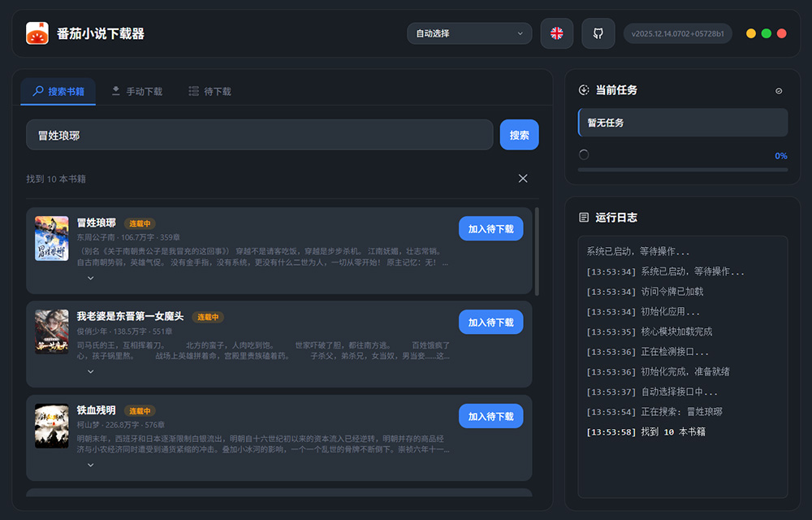Image resolution: width=812 pixels, height=520 pixels.
Task: Click the log line 正在检测接口...
Action: click(x=647, y=352)
